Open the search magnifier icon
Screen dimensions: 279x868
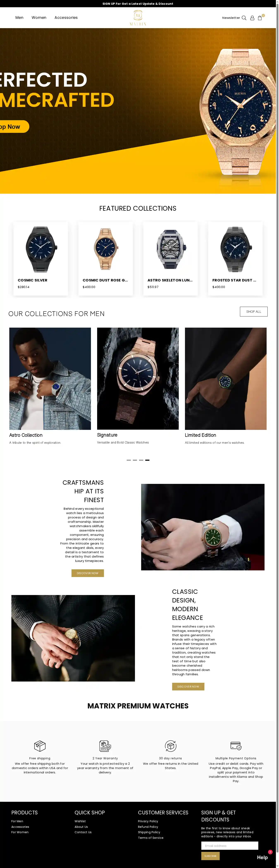click(244, 18)
